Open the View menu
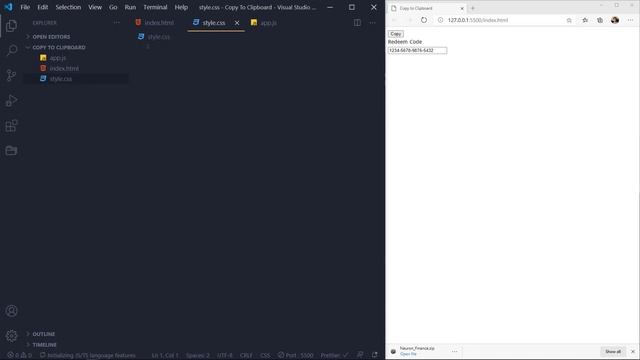 [x=95, y=7]
